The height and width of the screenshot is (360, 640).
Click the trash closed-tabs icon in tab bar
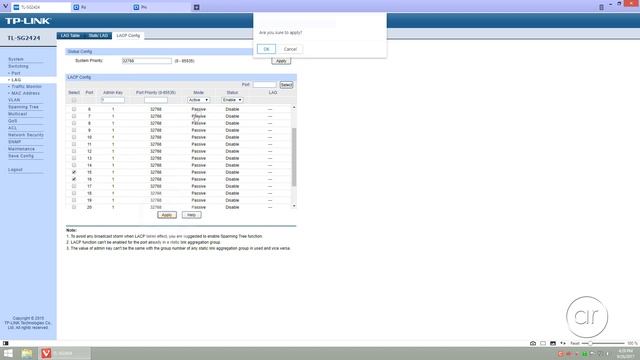tap(601, 7)
